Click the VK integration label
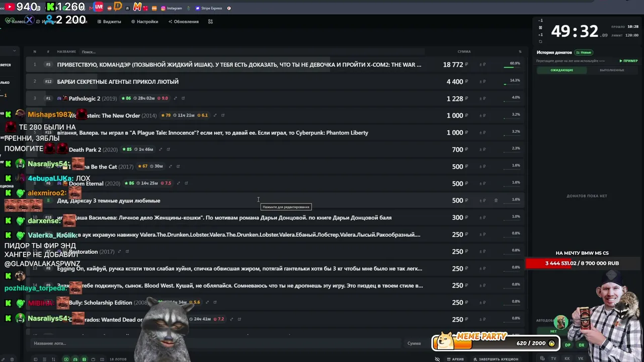The image size is (644, 362). [580, 358]
